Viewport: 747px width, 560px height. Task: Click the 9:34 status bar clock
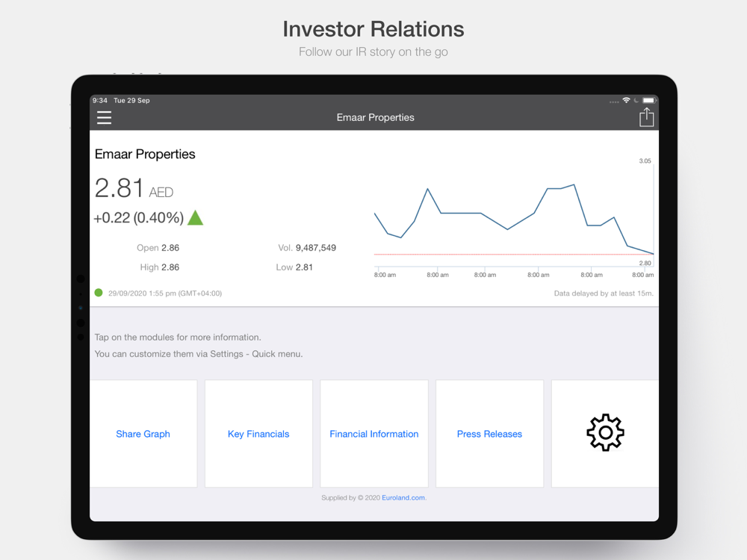(x=100, y=101)
